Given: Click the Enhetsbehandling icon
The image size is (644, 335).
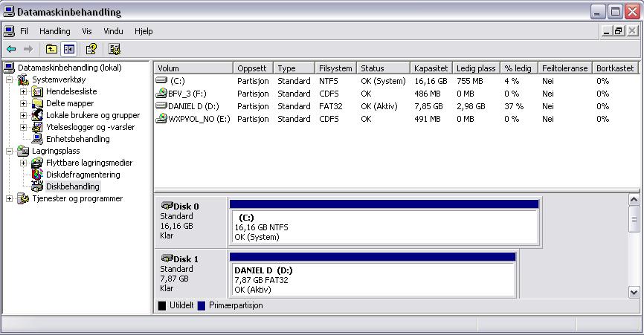Looking at the screenshot, I should pyautogui.click(x=37, y=139).
